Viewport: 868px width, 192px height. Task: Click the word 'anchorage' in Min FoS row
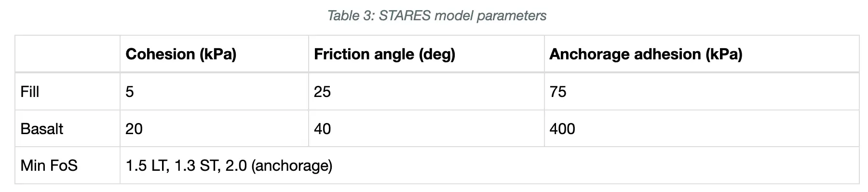point(292,166)
